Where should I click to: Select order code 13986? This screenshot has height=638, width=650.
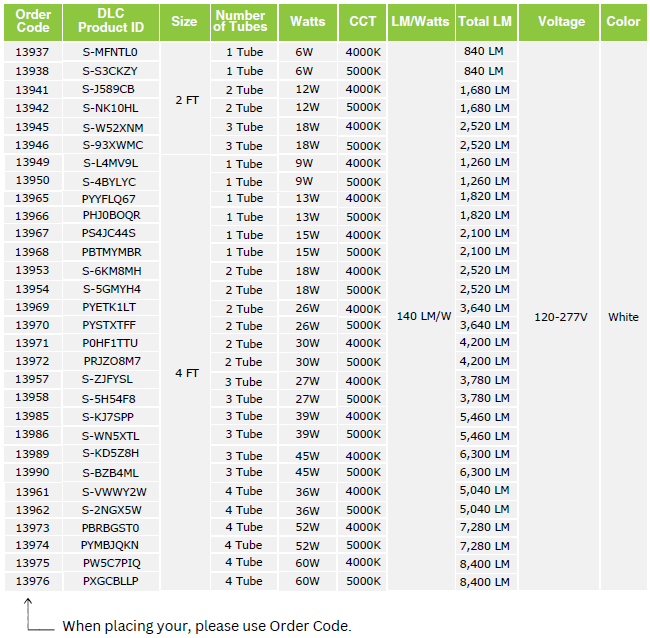tap(32, 434)
